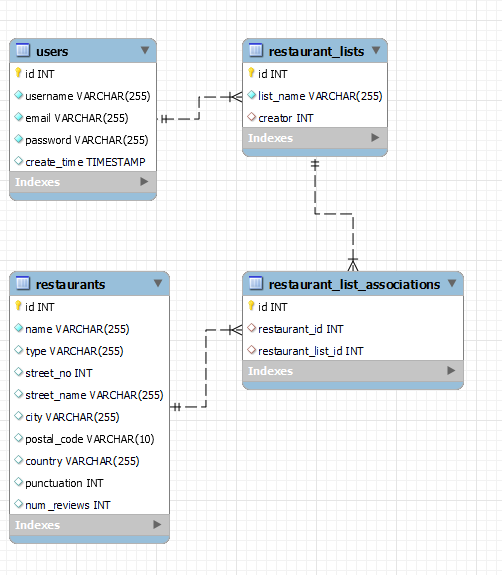This screenshot has width=502, height=575.
Task: Collapse the users table with header arrow
Action: point(145,50)
